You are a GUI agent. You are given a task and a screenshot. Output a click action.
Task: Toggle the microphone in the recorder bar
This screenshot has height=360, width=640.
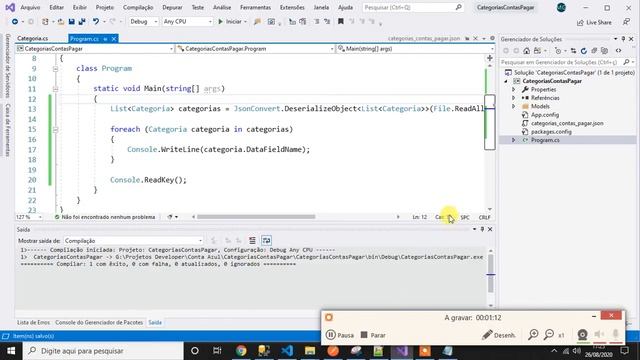click(x=616, y=335)
